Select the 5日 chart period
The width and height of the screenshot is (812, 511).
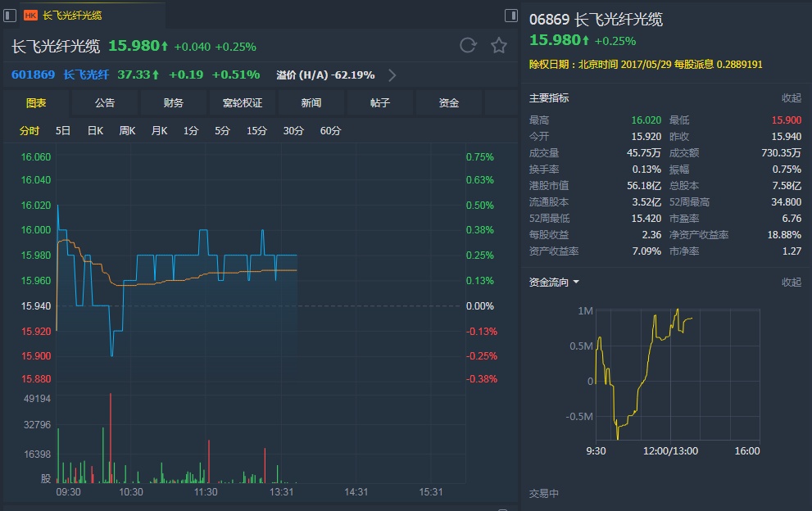pos(62,131)
